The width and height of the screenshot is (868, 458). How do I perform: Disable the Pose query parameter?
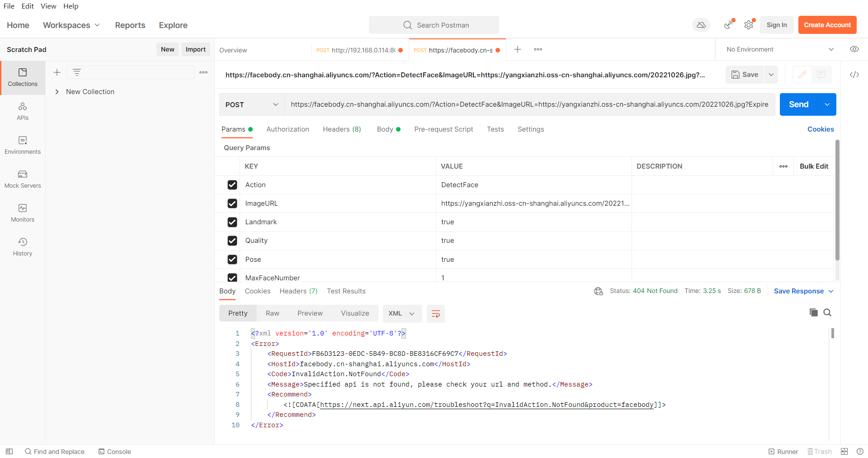tap(232, 260)
